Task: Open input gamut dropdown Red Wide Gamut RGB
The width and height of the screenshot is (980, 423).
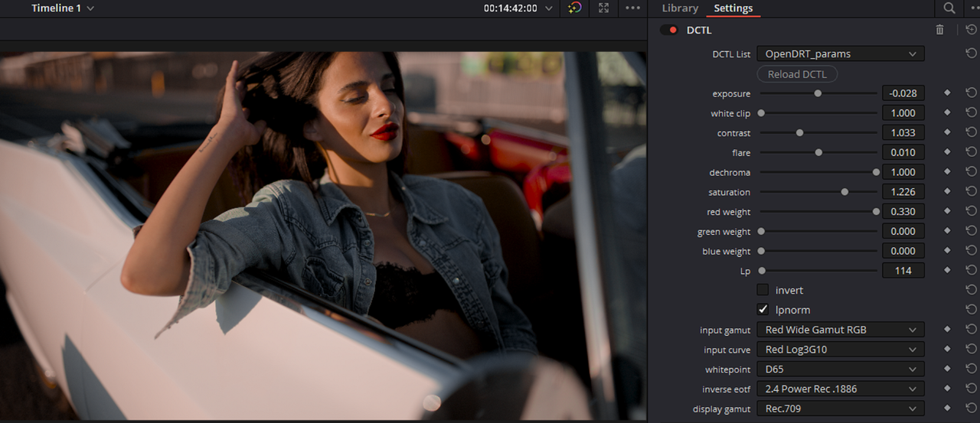Action: point(840,330)
